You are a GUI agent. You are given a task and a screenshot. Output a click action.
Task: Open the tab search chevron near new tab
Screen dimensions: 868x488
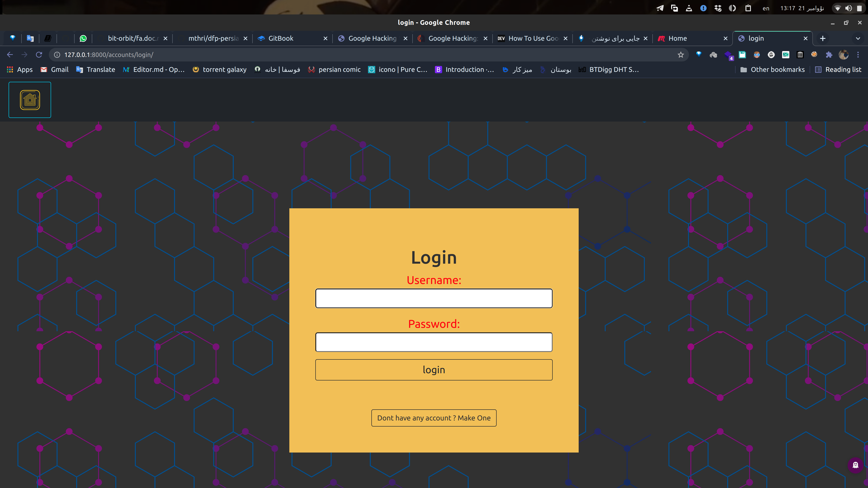(858, 38)
